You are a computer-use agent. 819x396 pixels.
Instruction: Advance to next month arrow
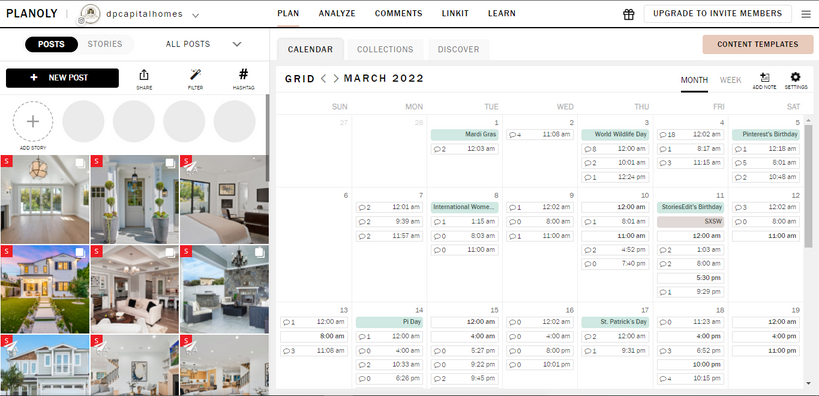coord(336,79)
